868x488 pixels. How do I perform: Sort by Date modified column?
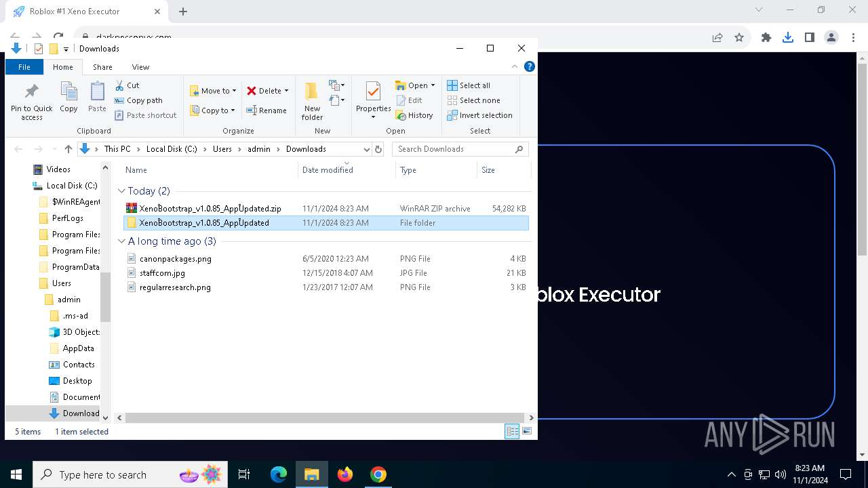point(347,170)
